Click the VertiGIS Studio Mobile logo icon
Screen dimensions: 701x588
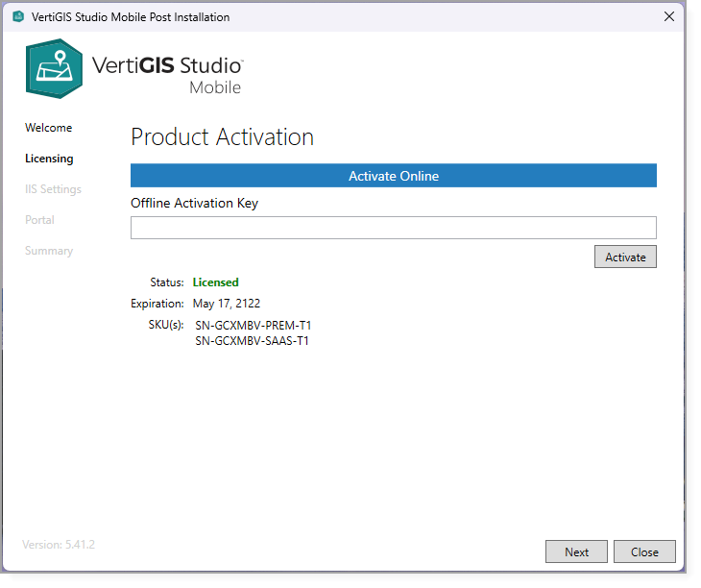tap(54, 68)
